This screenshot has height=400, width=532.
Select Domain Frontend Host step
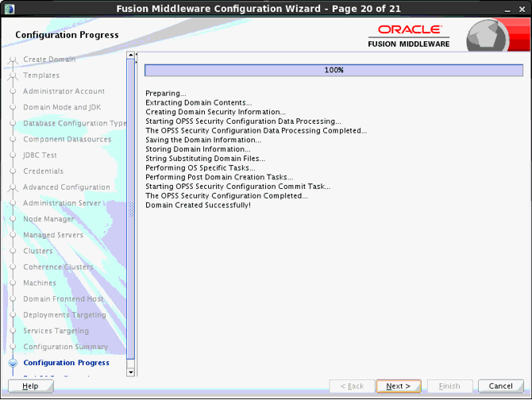pos(63,298)
